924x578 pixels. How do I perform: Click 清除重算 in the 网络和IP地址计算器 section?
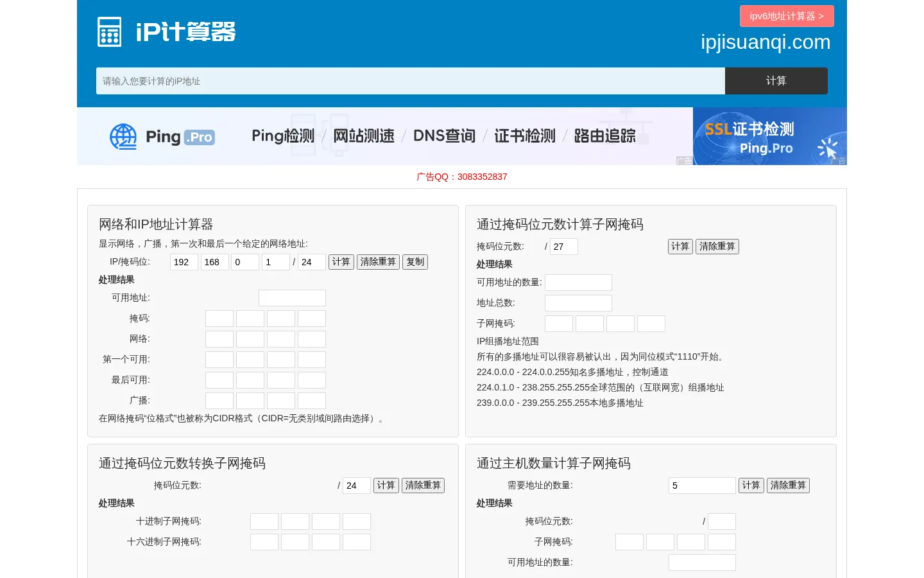click(378, 262)
